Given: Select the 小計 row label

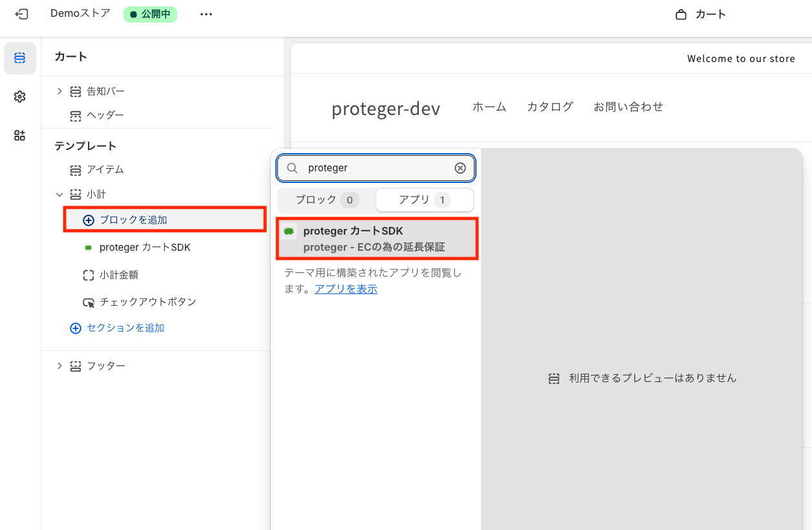Looking at the screenshot, I should pyautogui.click(x=96, y=194).
